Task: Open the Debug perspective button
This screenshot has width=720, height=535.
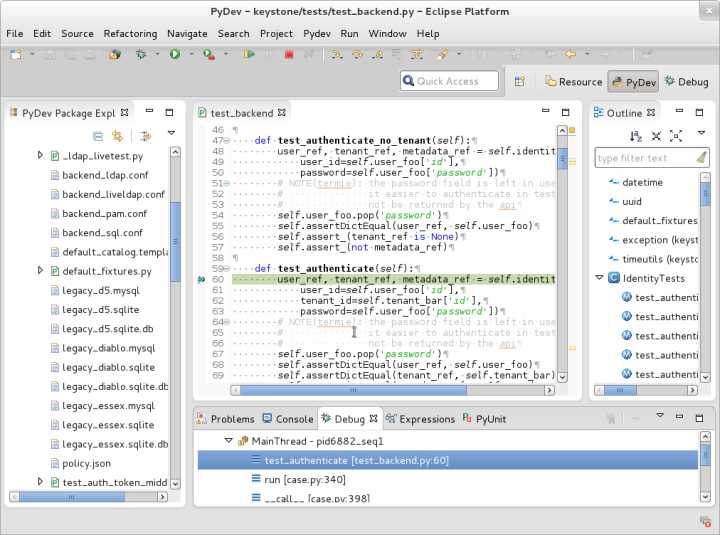Action: pos(685,82)
